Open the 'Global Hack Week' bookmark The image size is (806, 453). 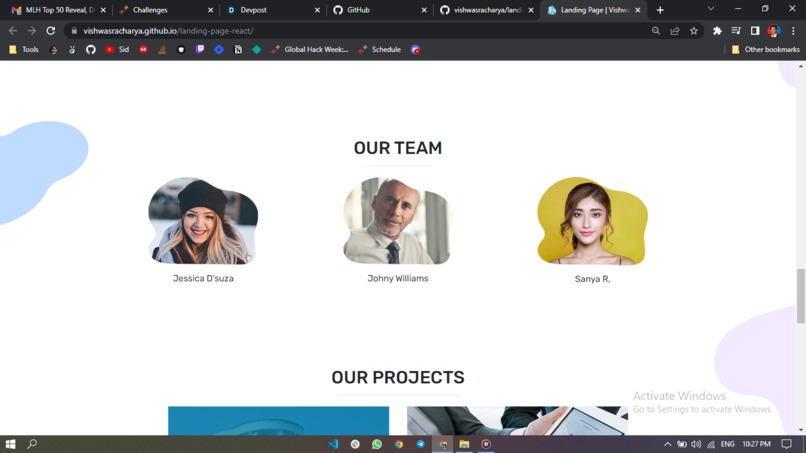point(310,50)
